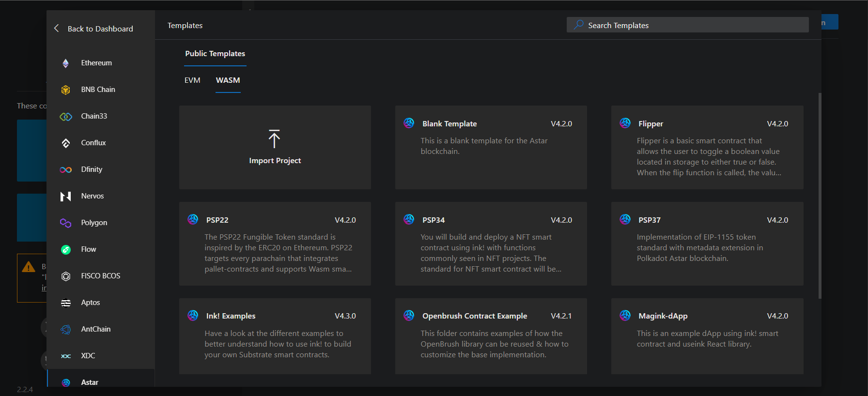Viewport: 868px width, 396px height.
Task: Select the BNB Chain icon
Action: tap(66, 90)
